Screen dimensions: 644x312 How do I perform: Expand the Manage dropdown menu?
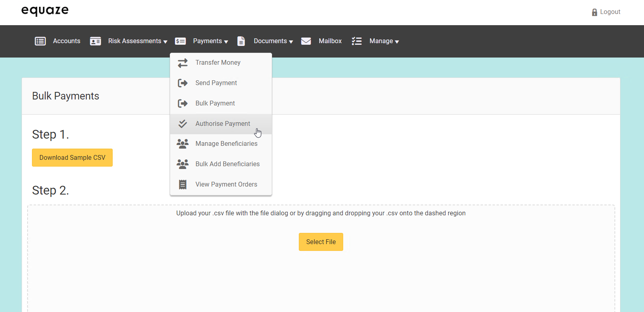[384, 41]
